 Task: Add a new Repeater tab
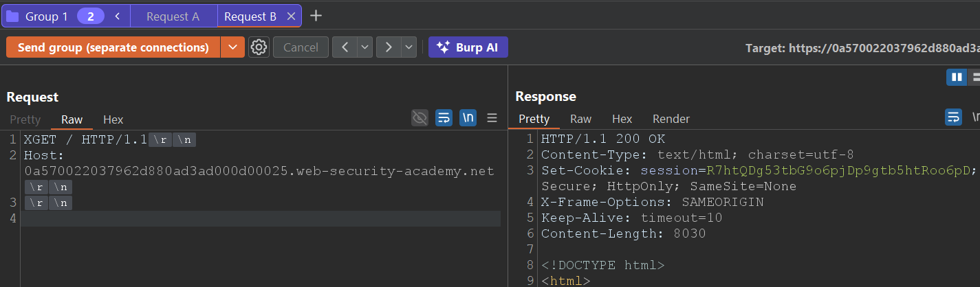point(315,16)
